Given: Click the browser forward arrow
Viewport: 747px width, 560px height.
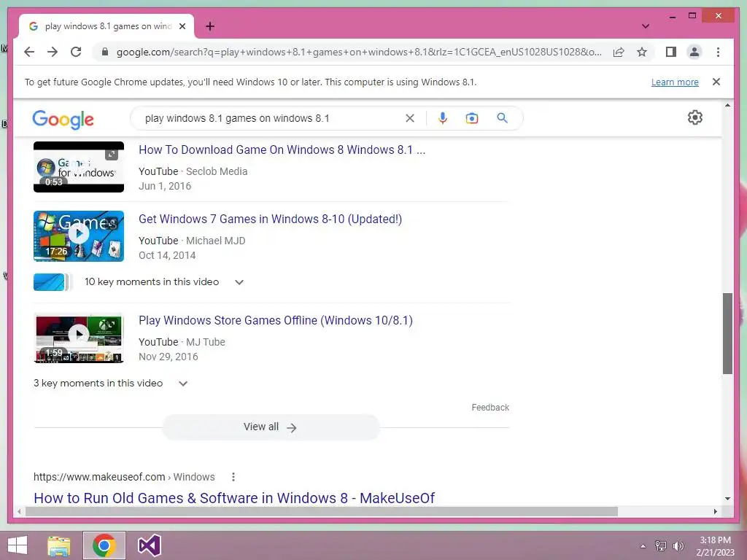Looking at the screenshot, I should click(x=53, y=52).
